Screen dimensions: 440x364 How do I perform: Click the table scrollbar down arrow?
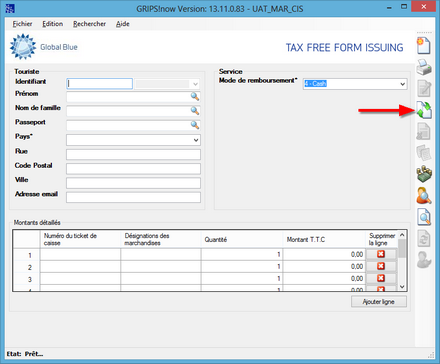402,286
